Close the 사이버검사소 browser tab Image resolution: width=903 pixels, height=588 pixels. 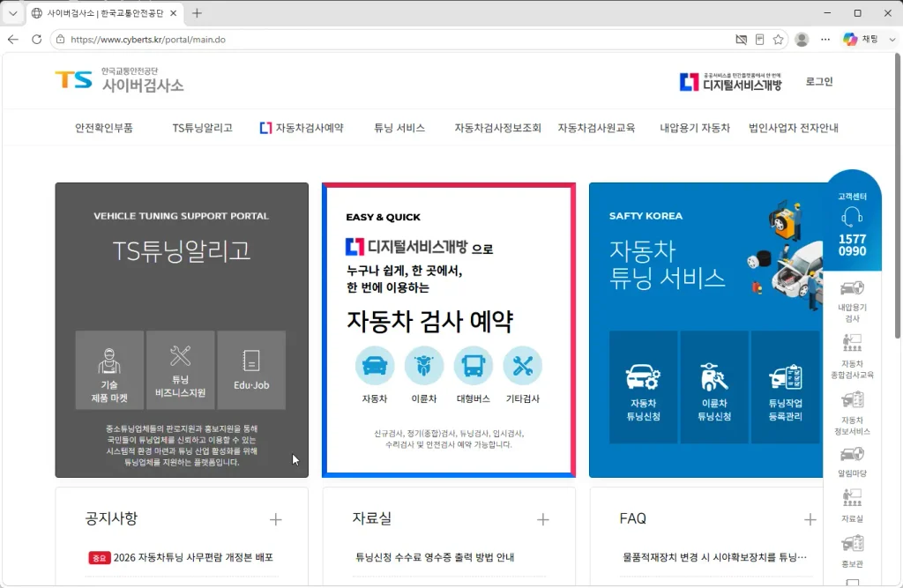(x=174, y=12)
